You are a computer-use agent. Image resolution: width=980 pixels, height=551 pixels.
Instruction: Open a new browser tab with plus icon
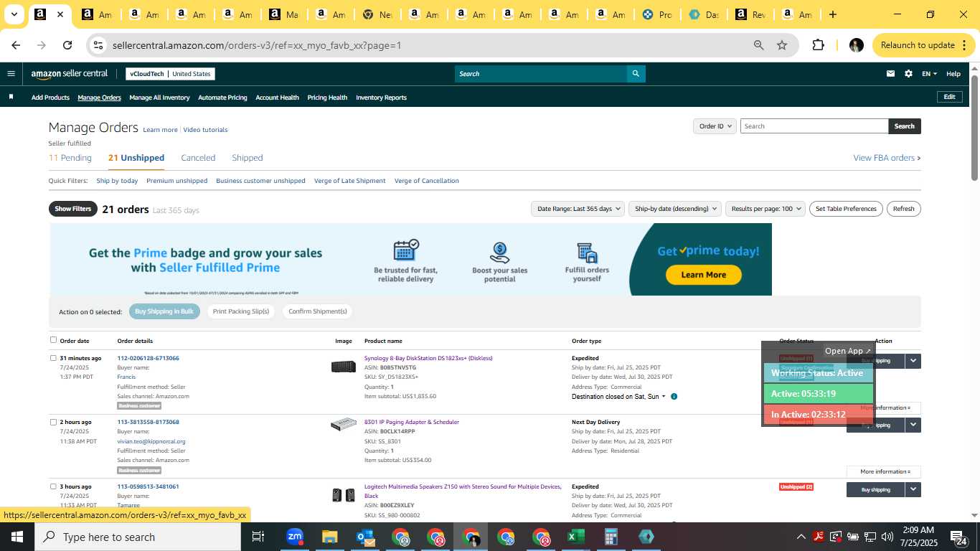pyautogui.click(x=832, y=14)
